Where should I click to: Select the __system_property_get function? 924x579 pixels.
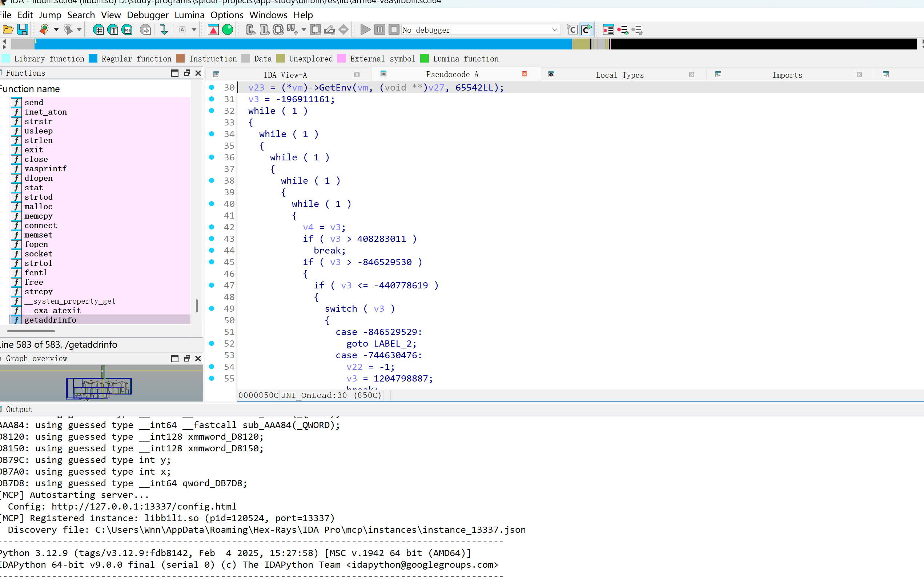pos(70,301)
